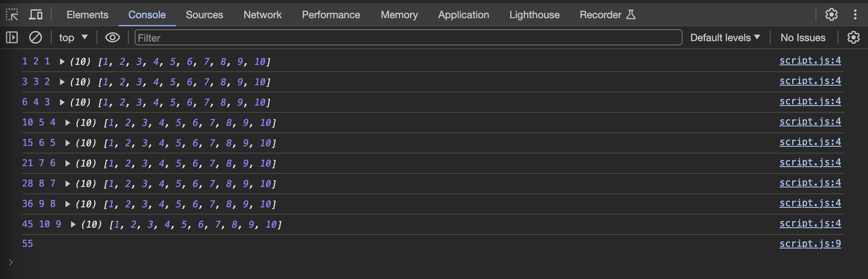
Task: Expand the array in the 45 10 9 row
Action: [73, 225]
